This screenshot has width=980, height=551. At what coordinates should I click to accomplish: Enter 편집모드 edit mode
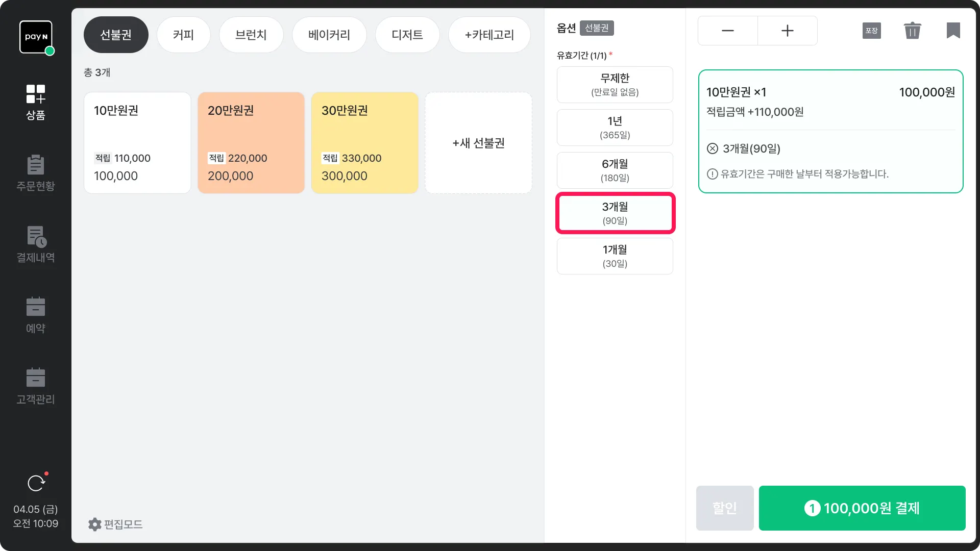point(115,524)
